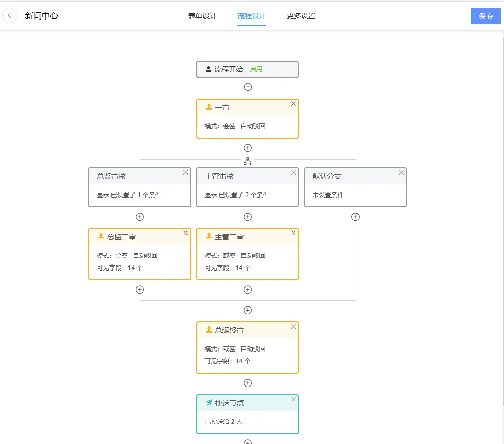Screen dimensions: 504x444
Task: Click the plus icon below 总编终审 node
Action: click(x=248, y=382)
